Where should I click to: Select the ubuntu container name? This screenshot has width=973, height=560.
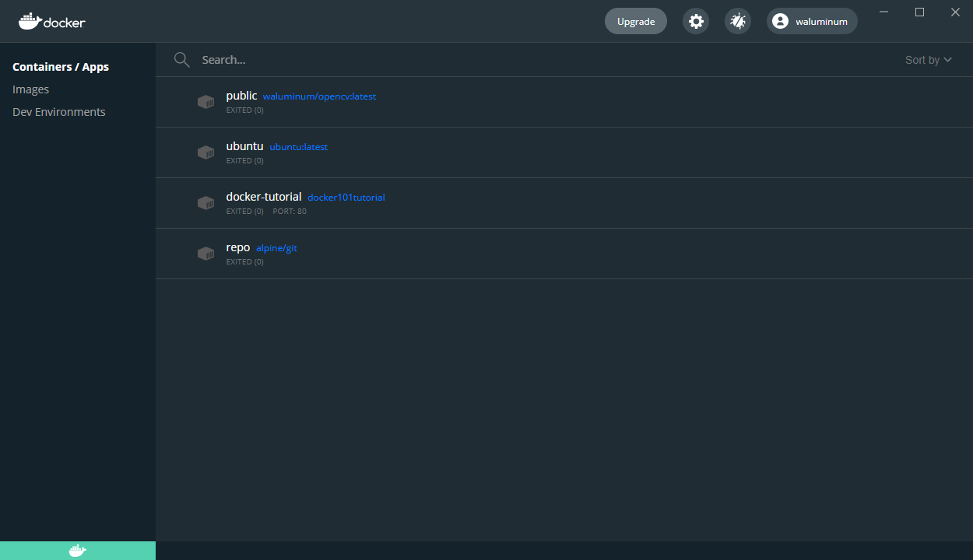pos(244,146)
